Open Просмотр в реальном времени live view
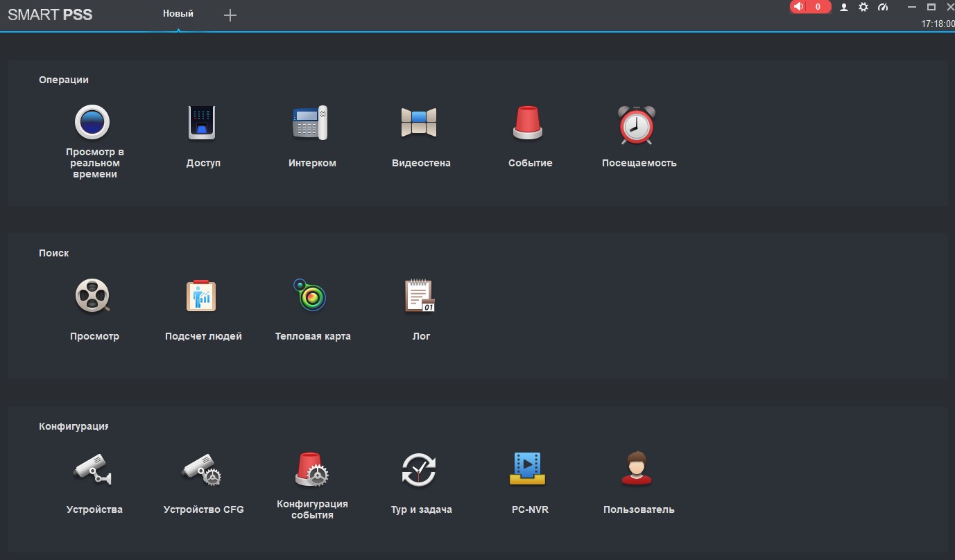Screen dimensions: 955x560 point(92,123)
